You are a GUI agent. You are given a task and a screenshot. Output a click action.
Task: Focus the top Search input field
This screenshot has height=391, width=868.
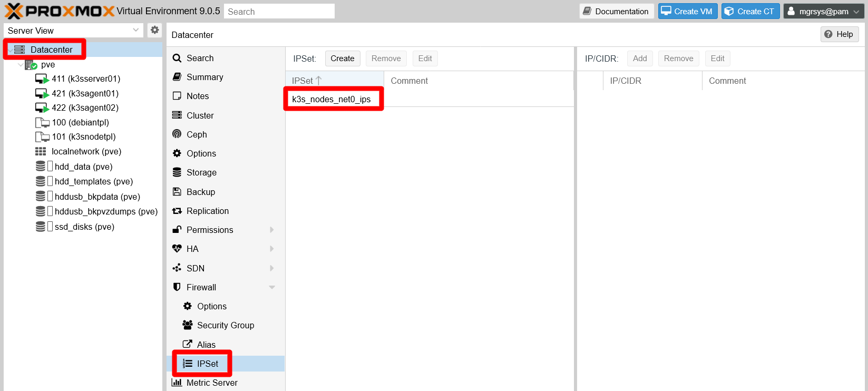click(x=279, y=11)
